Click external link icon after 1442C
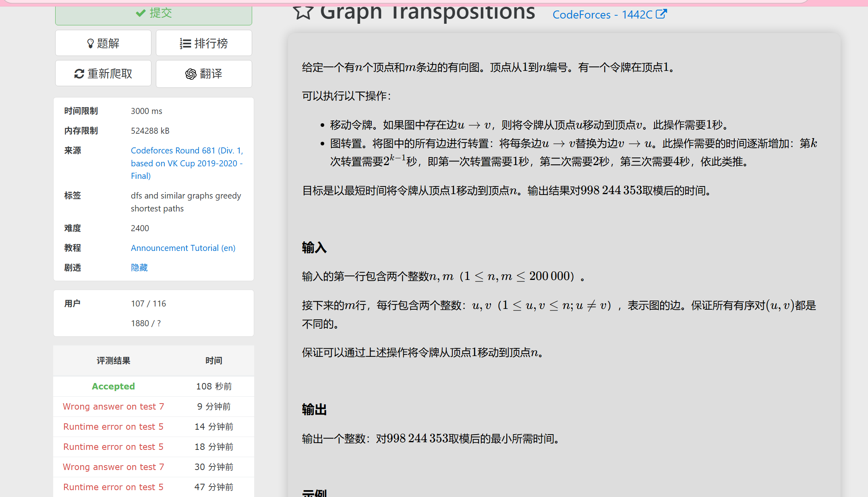This screenshot has width=868, height=497. 661,14
